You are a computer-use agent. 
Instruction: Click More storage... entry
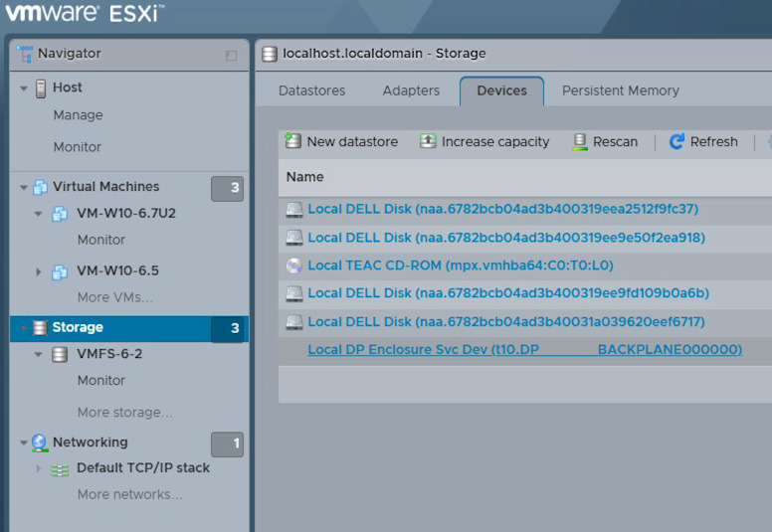pyautogui.click(x=125, y=413)
